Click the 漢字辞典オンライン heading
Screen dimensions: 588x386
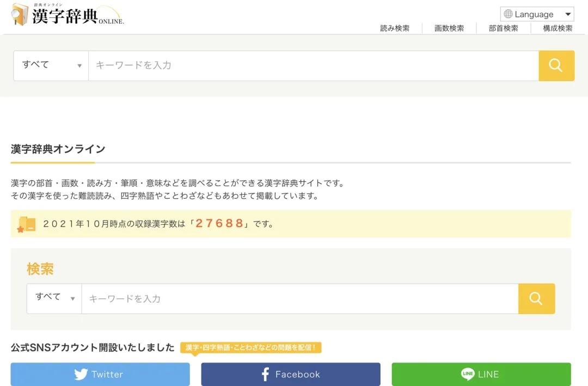click(x=58, y=149)
